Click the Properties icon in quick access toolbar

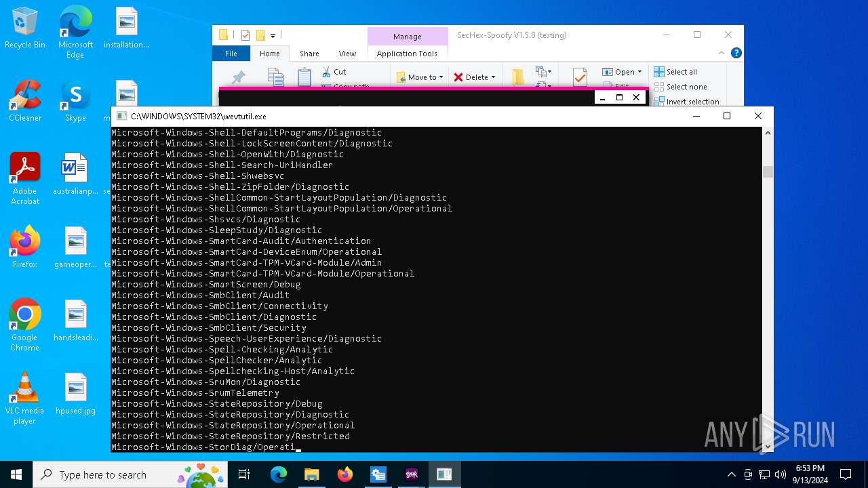(x=245, y=35)
